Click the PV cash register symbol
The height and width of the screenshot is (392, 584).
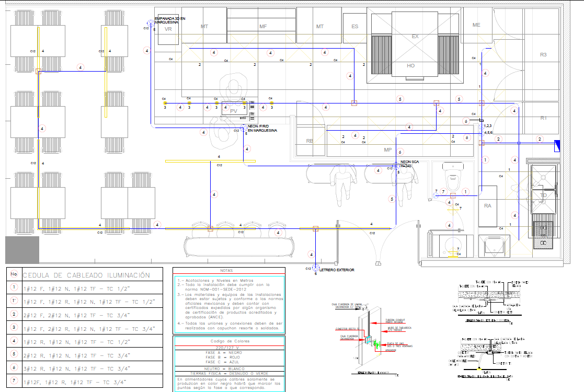click(x=233, y=110)
